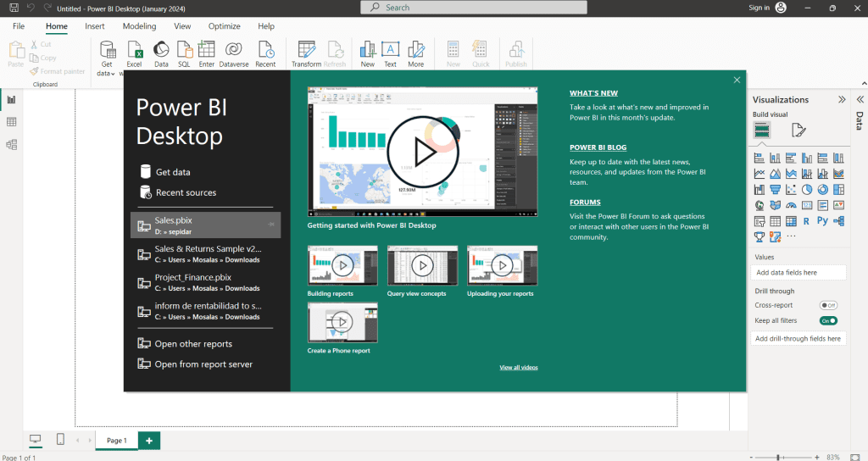The width and height of the screenshot is (868, 461).
Task: Select the funnel chart visual
Action: (x=775, y=190)
